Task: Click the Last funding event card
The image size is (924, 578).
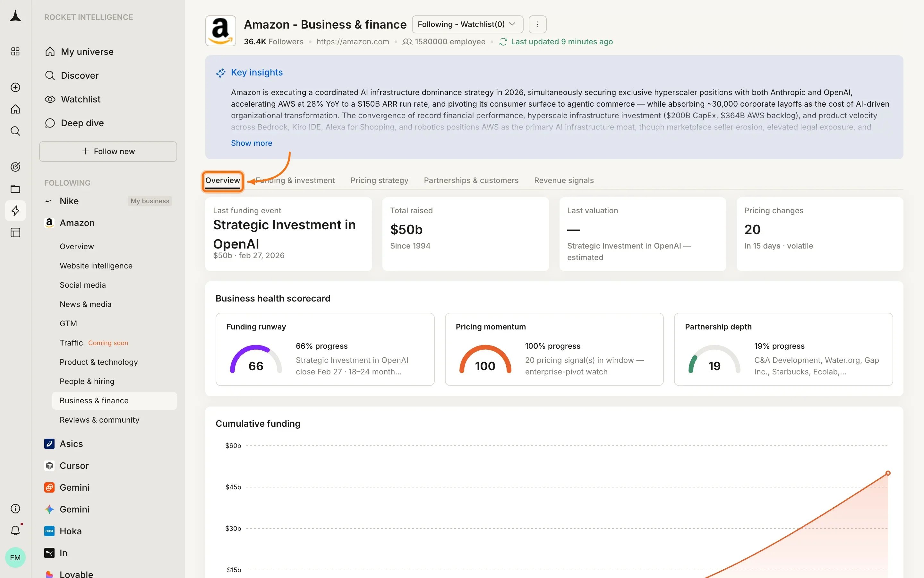Action: coord(289,234)
